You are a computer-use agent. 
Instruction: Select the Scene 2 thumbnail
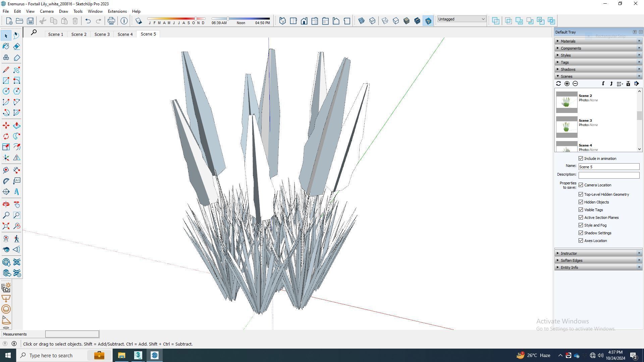coord(567,102)
